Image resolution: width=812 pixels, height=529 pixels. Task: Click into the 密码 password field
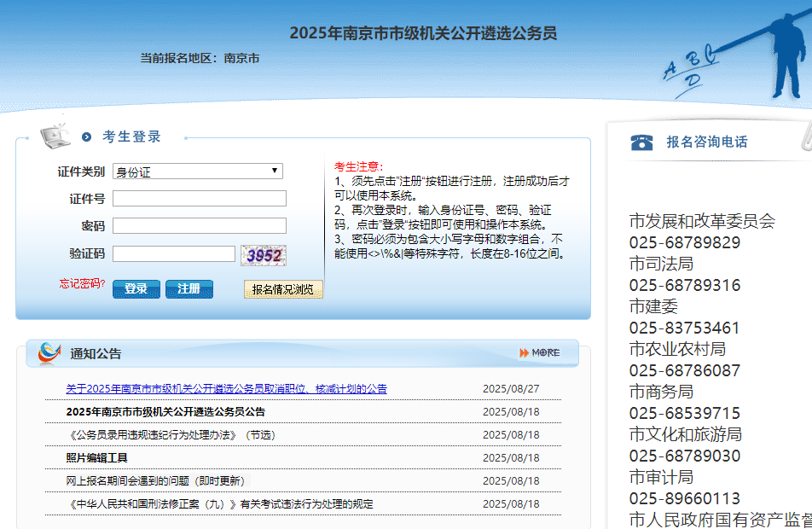200,226
